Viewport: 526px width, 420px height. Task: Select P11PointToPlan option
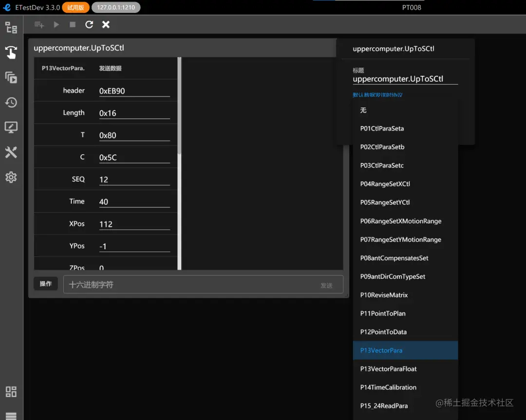[405, 313]
